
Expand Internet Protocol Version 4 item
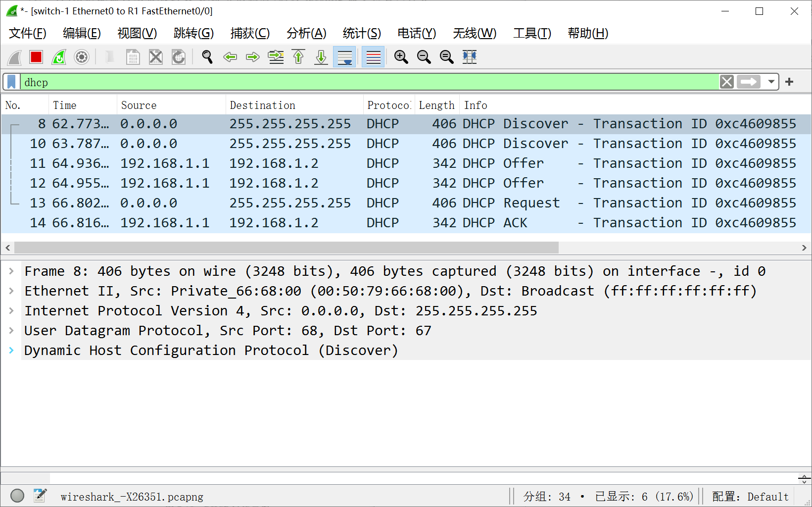pyautogui.click(x=11, y=310)
